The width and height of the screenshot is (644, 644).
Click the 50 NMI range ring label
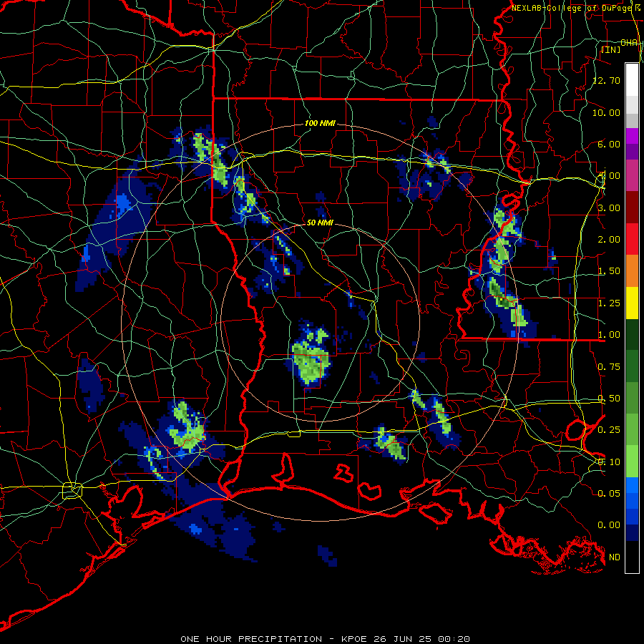coord(320,223)
